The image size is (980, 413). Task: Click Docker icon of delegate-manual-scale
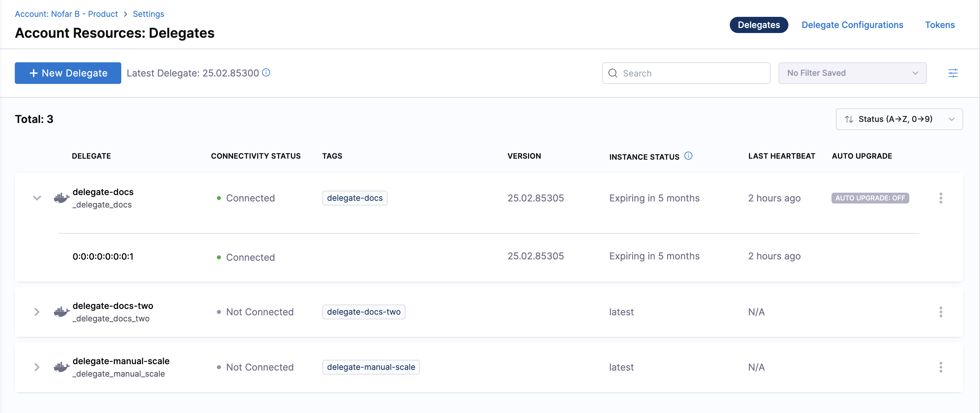tap(61, 367)
